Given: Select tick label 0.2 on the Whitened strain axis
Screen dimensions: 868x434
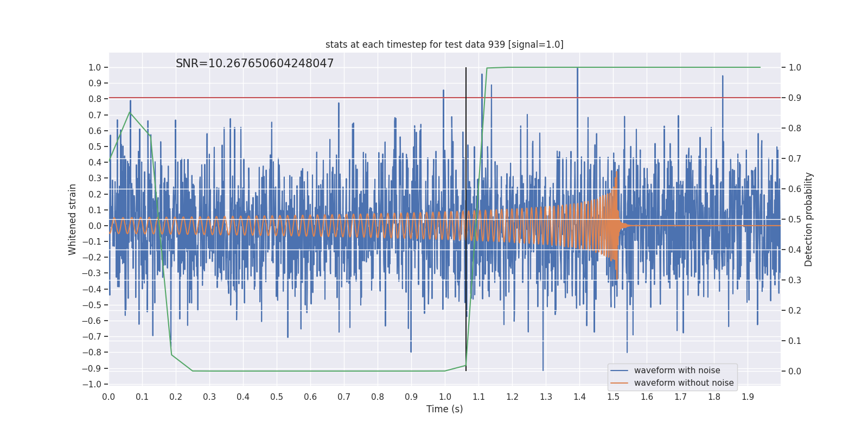Looking at the screenshot, I should point(95,194).
